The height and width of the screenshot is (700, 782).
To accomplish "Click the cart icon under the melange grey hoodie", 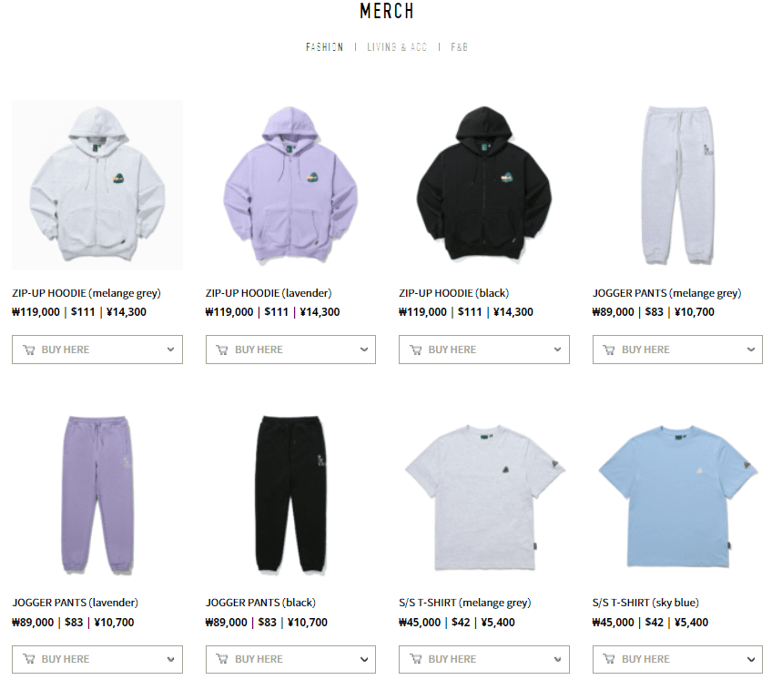I will click(x=29, y=350).
